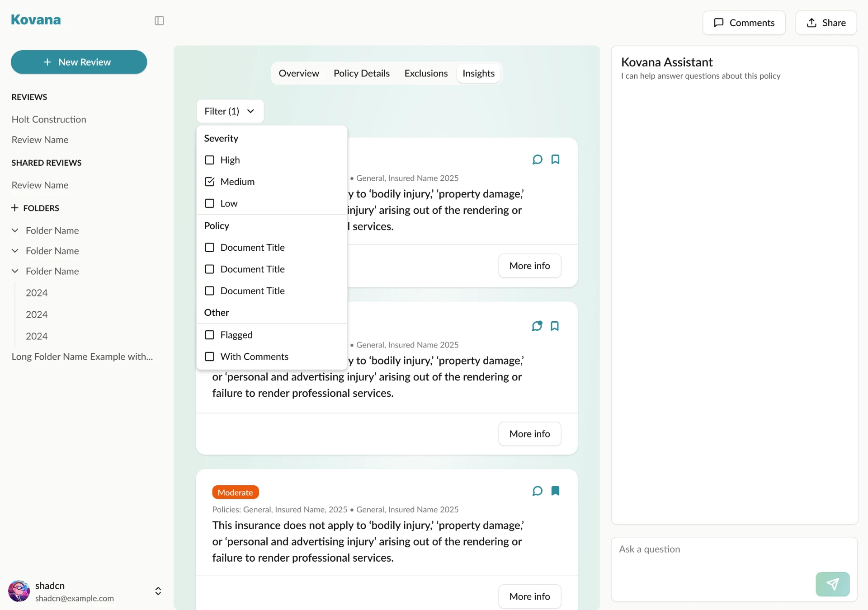Open the Holt Construction review
This screenshot has height=610, width=868.
(49, 119)
